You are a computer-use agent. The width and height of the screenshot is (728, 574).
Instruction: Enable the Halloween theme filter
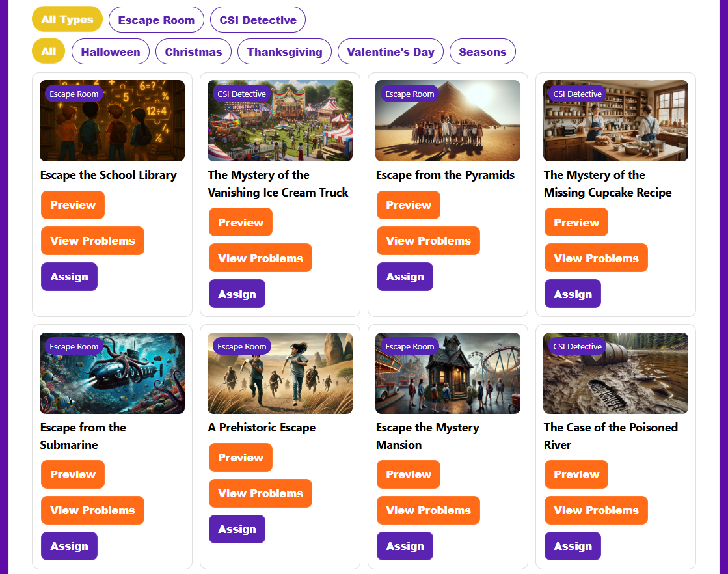point(110,51)
